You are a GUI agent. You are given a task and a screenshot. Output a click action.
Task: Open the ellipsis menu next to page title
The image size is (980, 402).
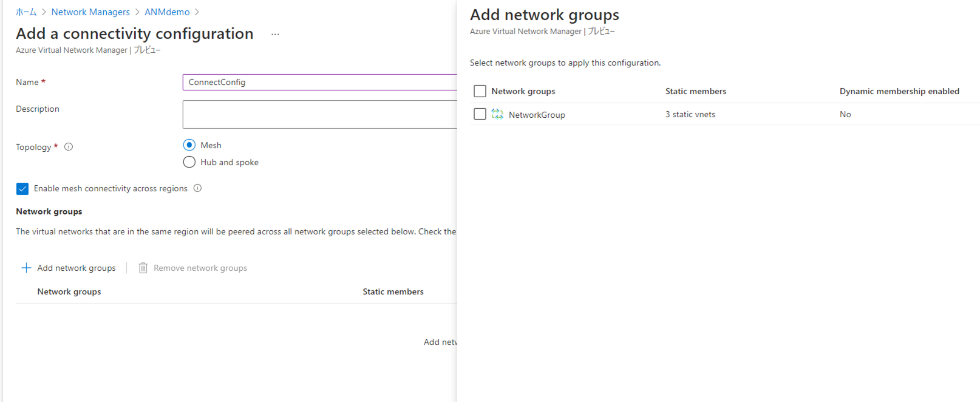point(275,35)
